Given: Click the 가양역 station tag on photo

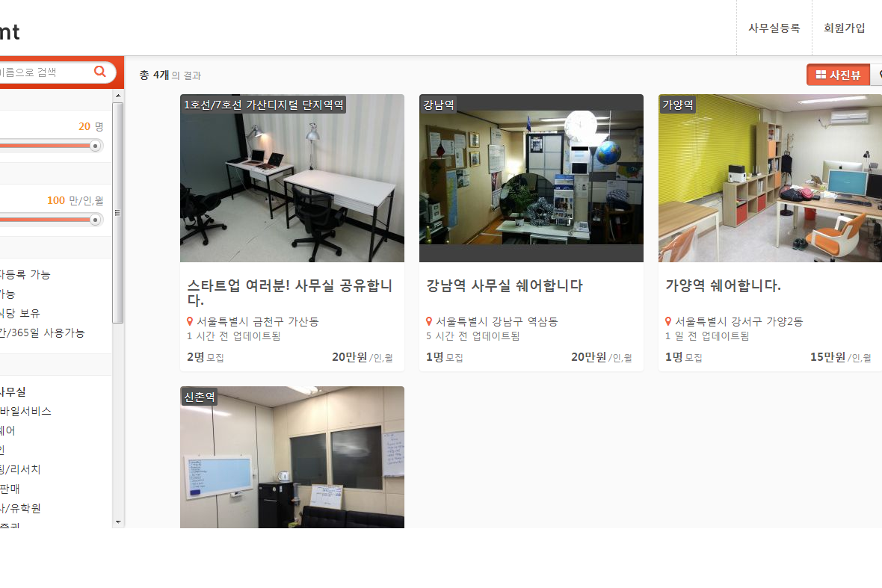Looking at the screenshot, I should pos(678,105).
